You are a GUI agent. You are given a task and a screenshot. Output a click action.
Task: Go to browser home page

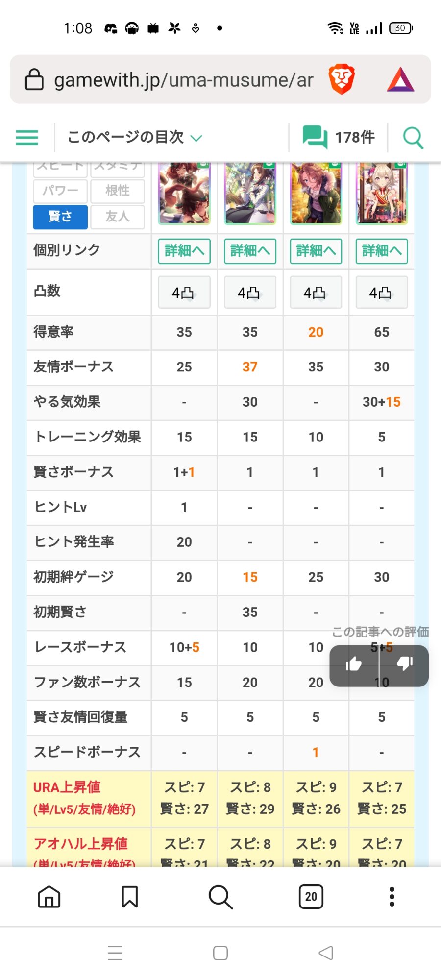(49, 897)
